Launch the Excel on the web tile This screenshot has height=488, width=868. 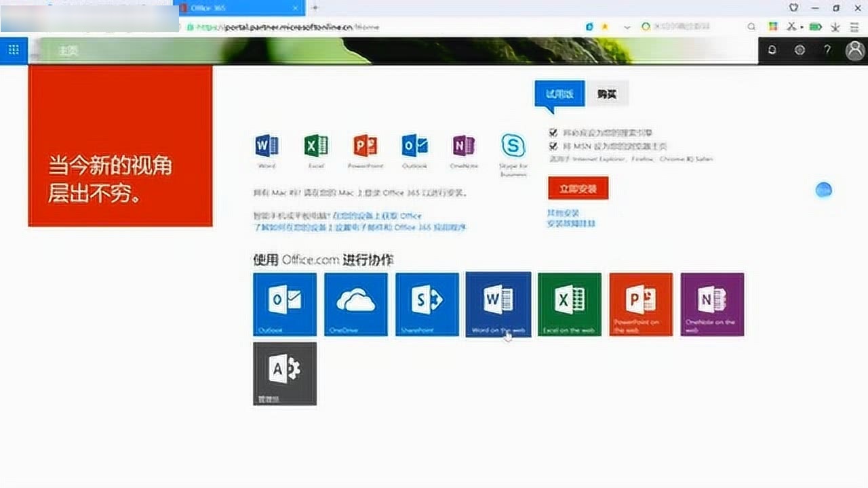pyautogui.click(x=570, y=304)
